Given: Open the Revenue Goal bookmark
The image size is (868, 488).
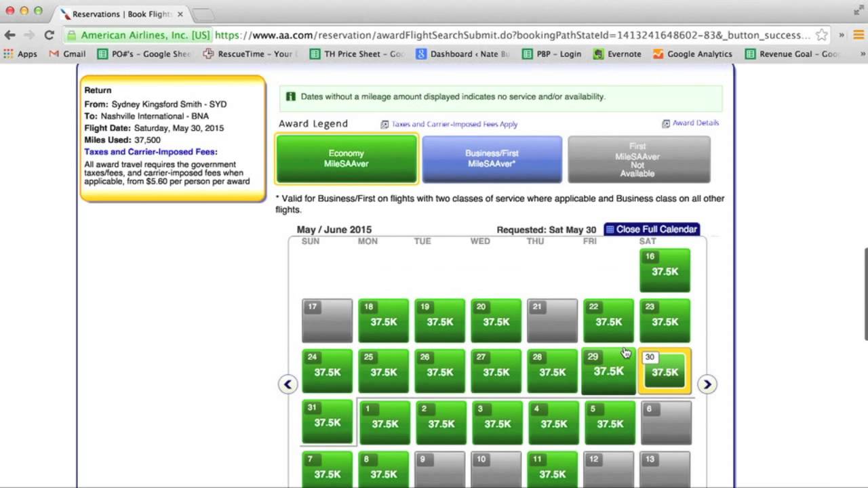Looking at the screenshot, I should 792,54.
